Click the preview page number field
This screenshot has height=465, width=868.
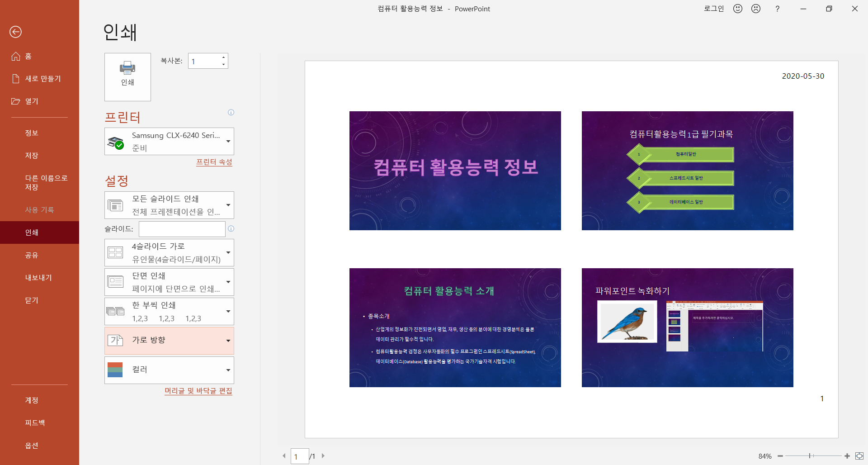(300, 456)
